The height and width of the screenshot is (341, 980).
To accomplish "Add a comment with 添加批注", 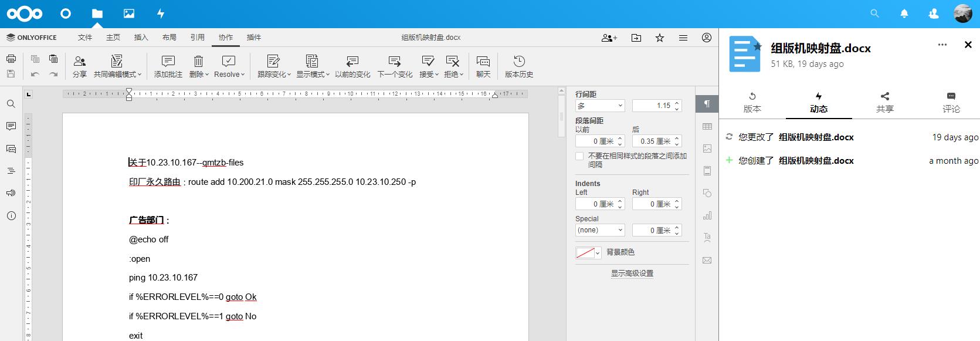I will tap(168, 66).
